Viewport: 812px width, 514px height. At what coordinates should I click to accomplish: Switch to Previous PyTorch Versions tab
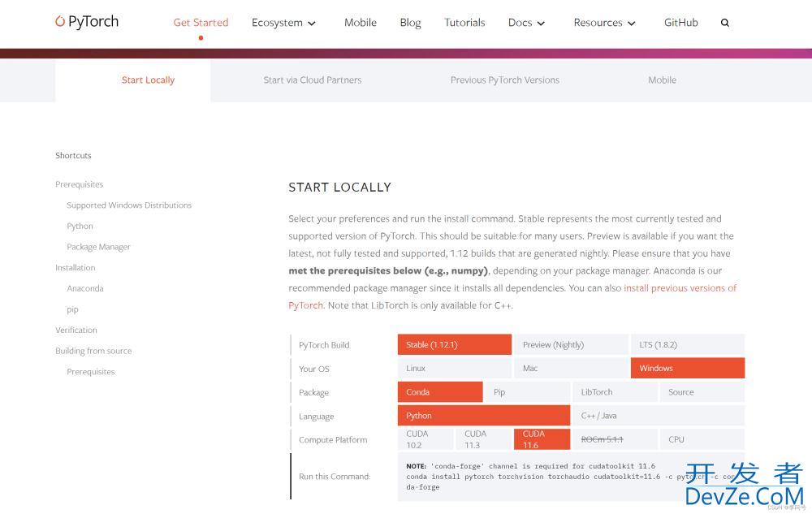505,80
